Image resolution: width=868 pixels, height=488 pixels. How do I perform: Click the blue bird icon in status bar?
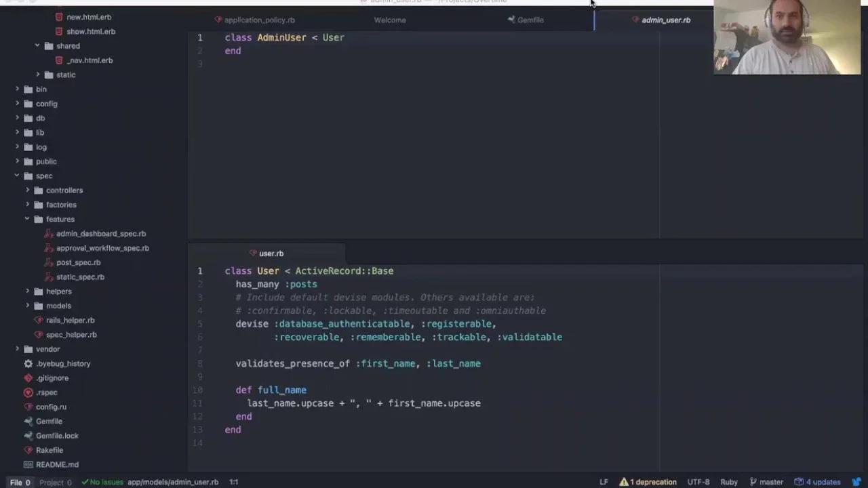coord(856,482)
